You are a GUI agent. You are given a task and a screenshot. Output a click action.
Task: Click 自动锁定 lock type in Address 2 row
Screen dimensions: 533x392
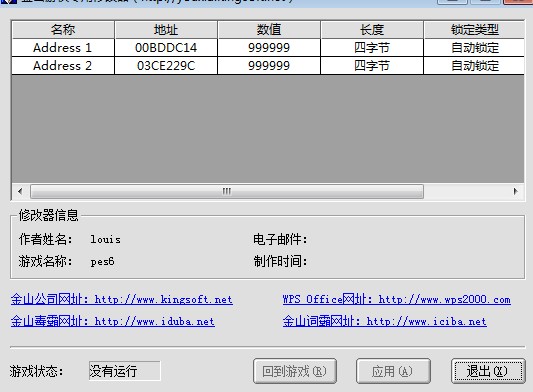474,66
